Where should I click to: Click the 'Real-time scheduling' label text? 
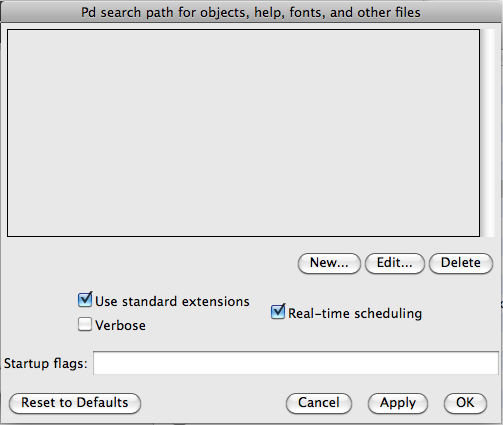point(355,313)
